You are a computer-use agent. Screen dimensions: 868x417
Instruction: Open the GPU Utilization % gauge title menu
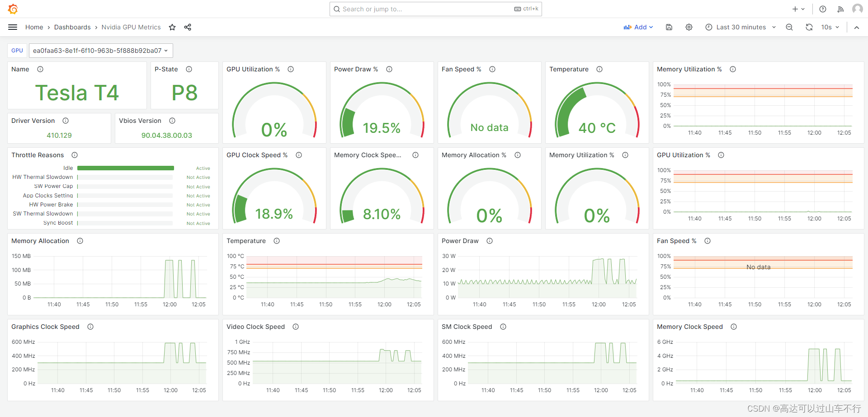tap(253, 69)
